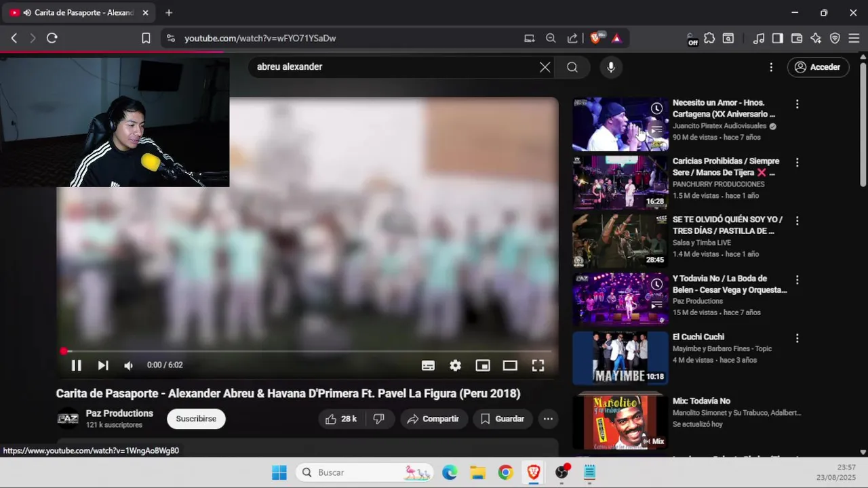
Task: Like the video with 28 k
Action: 341,419
